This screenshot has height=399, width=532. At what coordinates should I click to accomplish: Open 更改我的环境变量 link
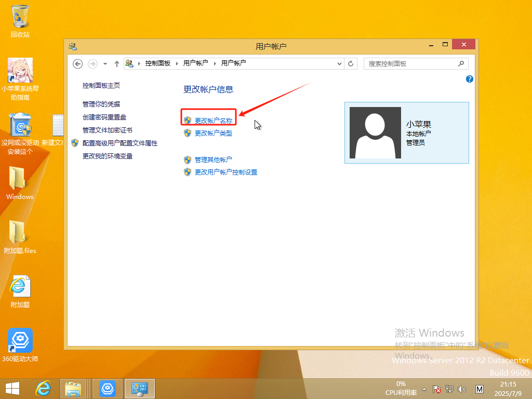tap(107, 156)
